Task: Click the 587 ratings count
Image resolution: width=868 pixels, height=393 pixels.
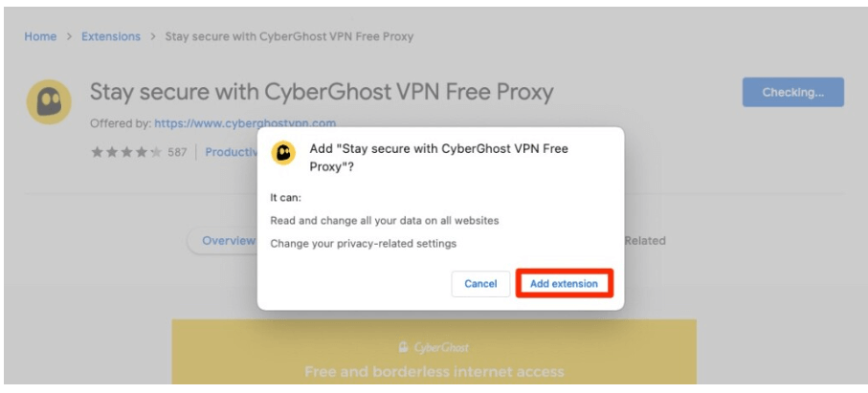Action: tap(177, 152)
